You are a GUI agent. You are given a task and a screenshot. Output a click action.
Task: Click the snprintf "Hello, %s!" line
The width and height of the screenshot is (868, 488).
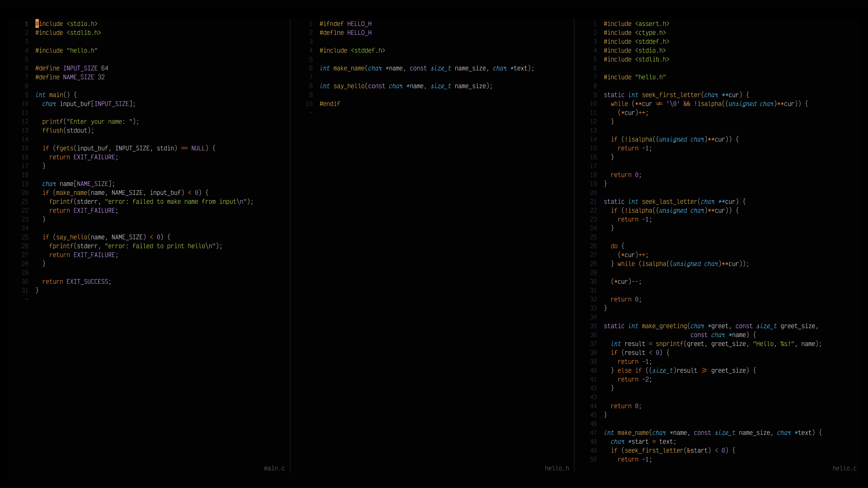(x=716, y=344)
